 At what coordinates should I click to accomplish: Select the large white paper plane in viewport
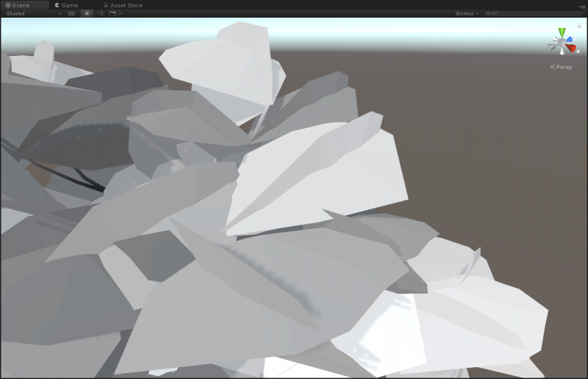(x=323, y=176)
